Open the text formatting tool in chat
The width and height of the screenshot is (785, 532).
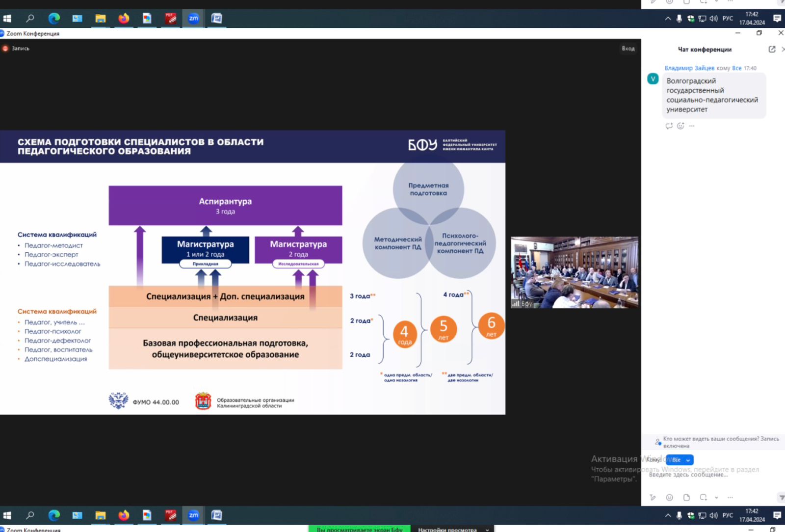click(653, 497)
